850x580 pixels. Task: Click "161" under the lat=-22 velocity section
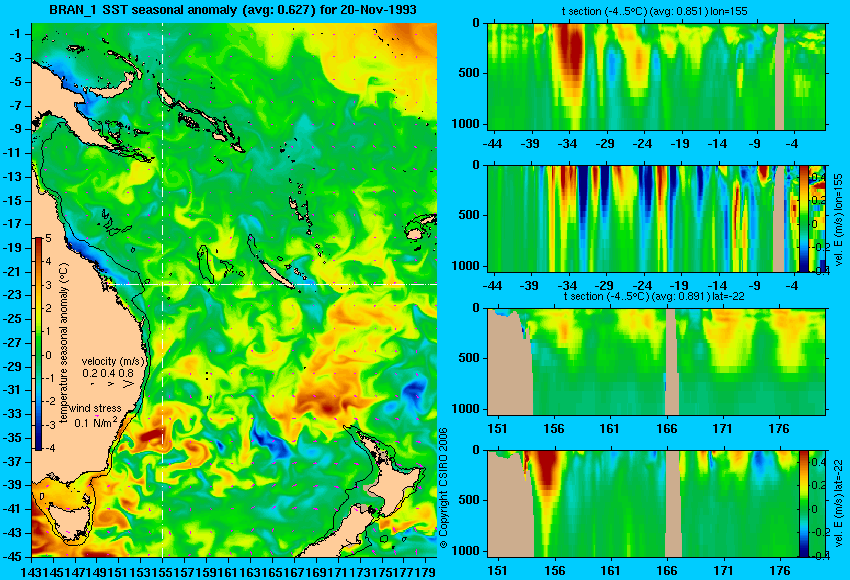pyautogui.click(x=610, y=570)
